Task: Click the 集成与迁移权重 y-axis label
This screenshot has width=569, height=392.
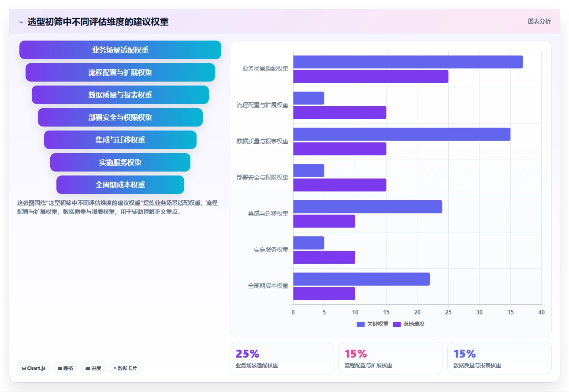Action: tap(268, 213)
